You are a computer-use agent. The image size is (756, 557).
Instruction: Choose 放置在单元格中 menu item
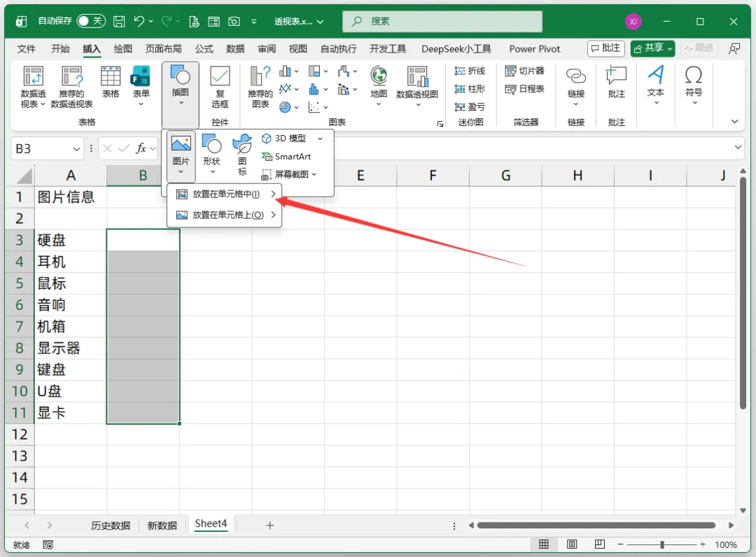click(x=225, y=194)
